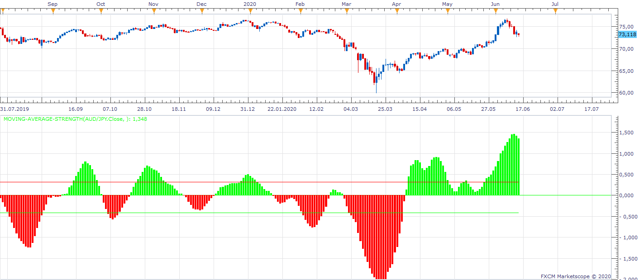644x280 pixels.
Task: Select the Jul month marker
Action: (555, 4)
